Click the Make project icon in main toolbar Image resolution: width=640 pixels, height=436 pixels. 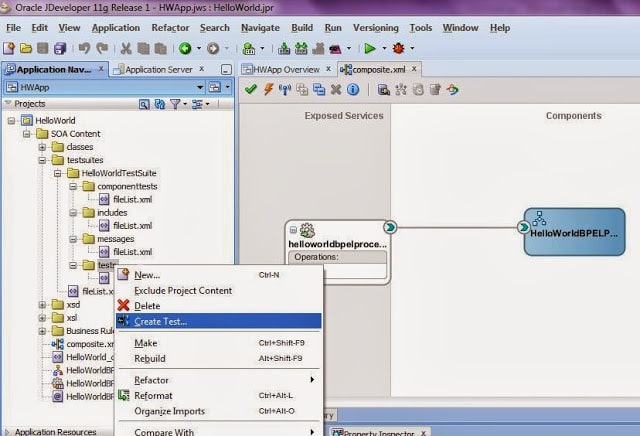[x=284, y=49]
